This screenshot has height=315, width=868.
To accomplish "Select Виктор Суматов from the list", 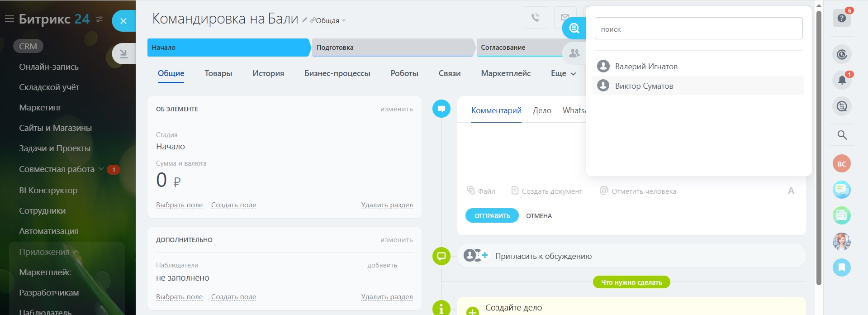I will pos(697,86).
